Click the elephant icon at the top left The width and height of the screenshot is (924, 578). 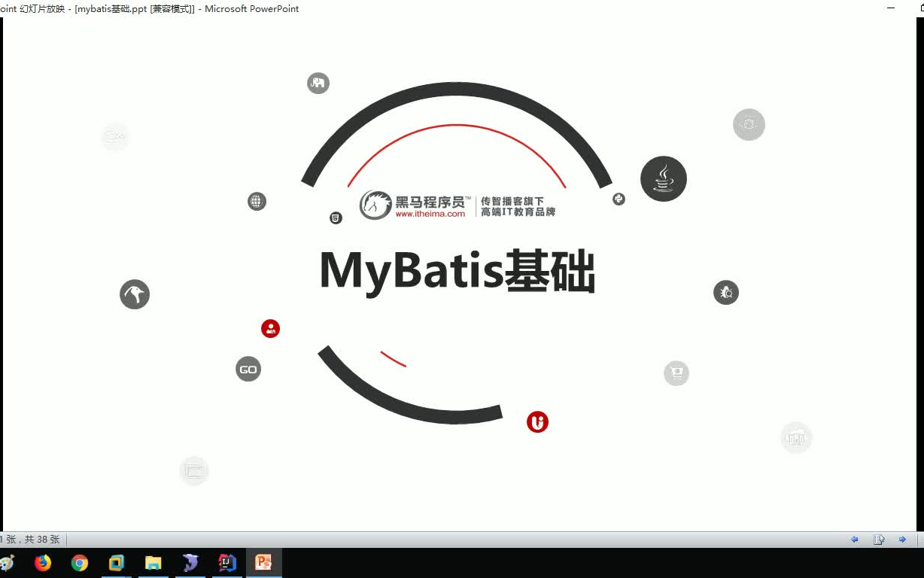click(x=318, y=83)
